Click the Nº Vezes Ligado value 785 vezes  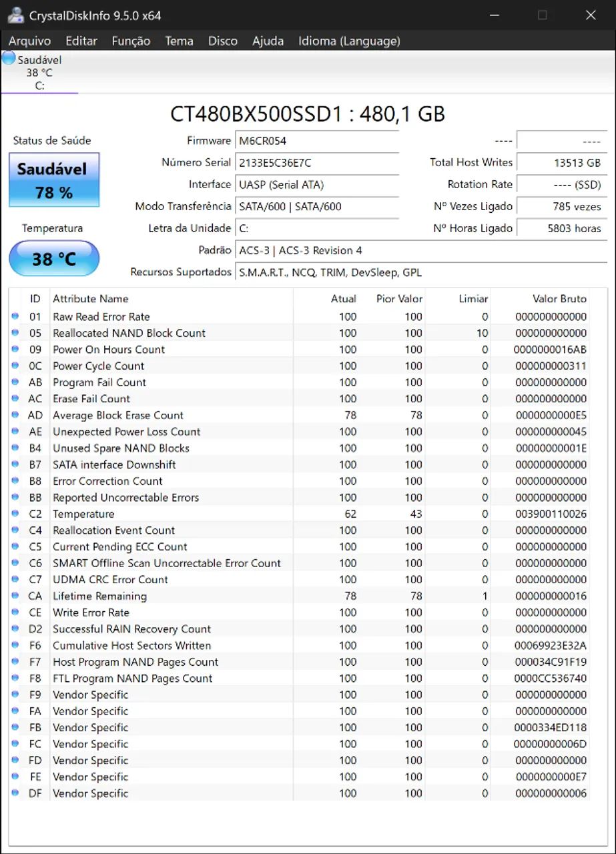tap(562, 207)
